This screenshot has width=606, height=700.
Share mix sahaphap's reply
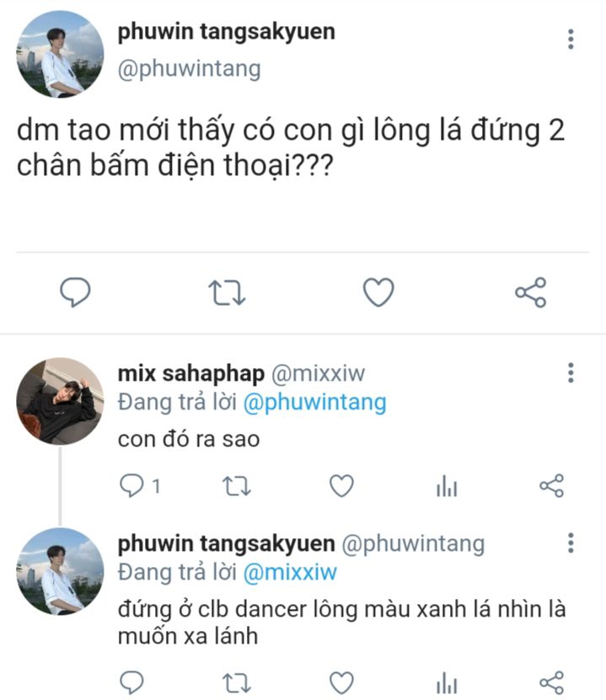[x=550, y=485]
